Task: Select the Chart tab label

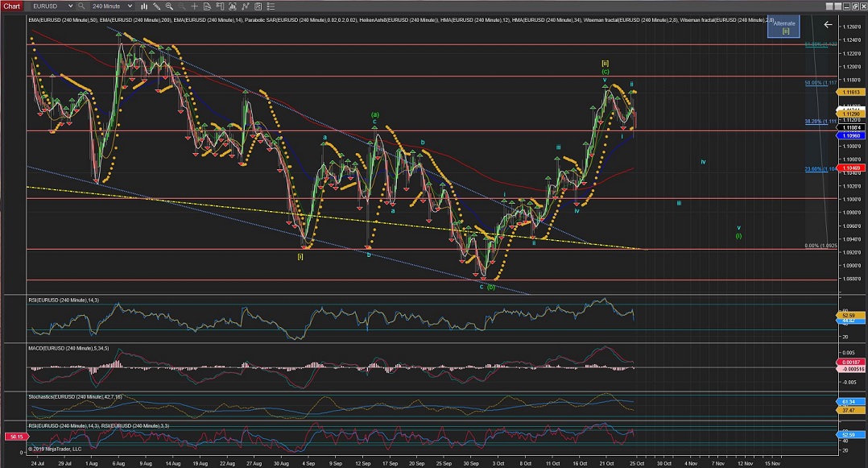Action: coord(11,6)
